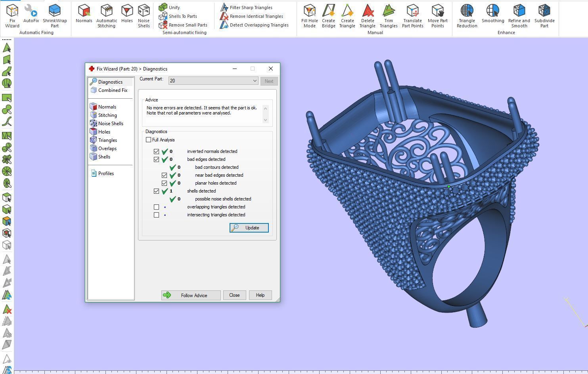The height and width of the screenshot is (374, 588).
Task: Switch to the Noise Shells page
Action: click(x=110, y=124)
